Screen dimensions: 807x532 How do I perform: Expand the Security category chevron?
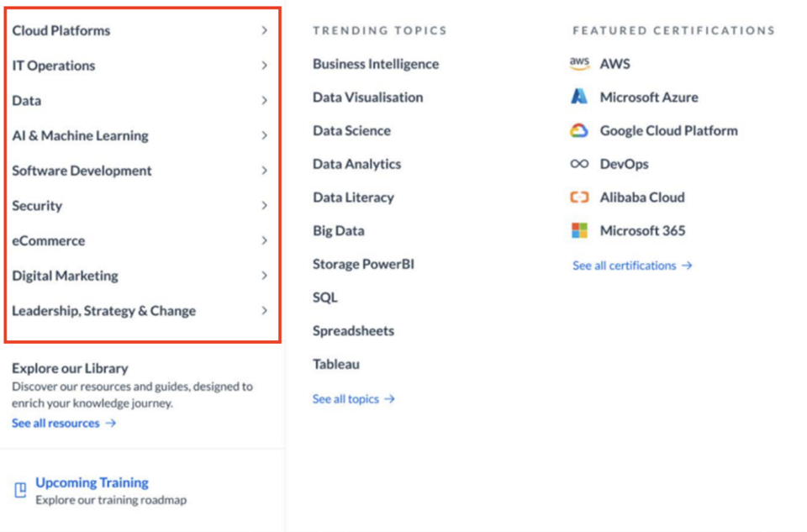pyautogui.click(x=264, y=205)
